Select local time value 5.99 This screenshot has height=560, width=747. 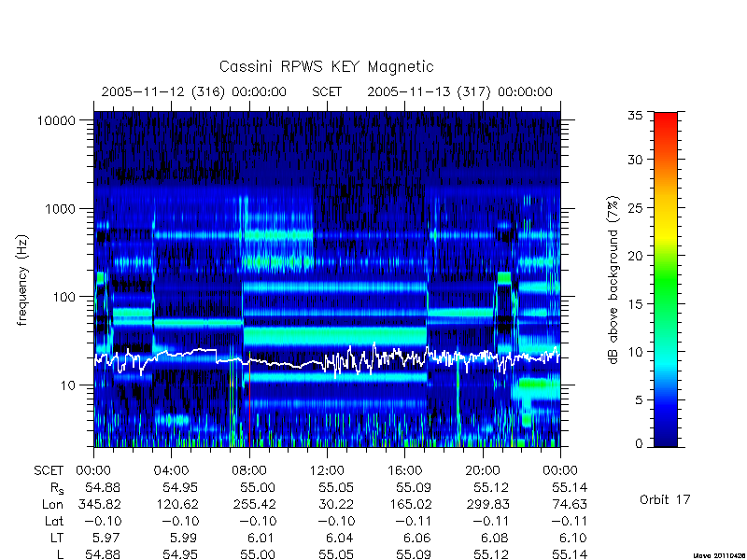(x=183, y=538)
